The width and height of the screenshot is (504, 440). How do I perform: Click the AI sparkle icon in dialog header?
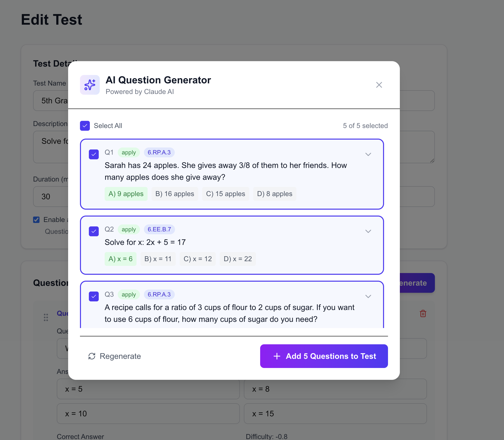point(90,85)
